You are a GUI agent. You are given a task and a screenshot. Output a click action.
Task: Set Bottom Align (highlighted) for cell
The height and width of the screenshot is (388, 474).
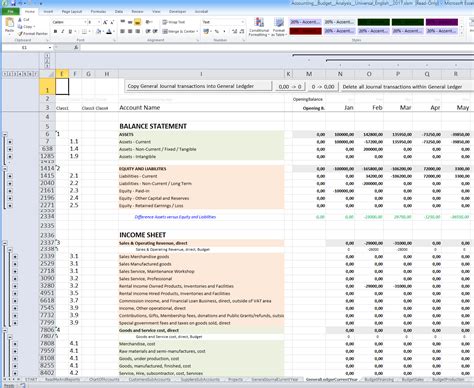coord(137,22)
